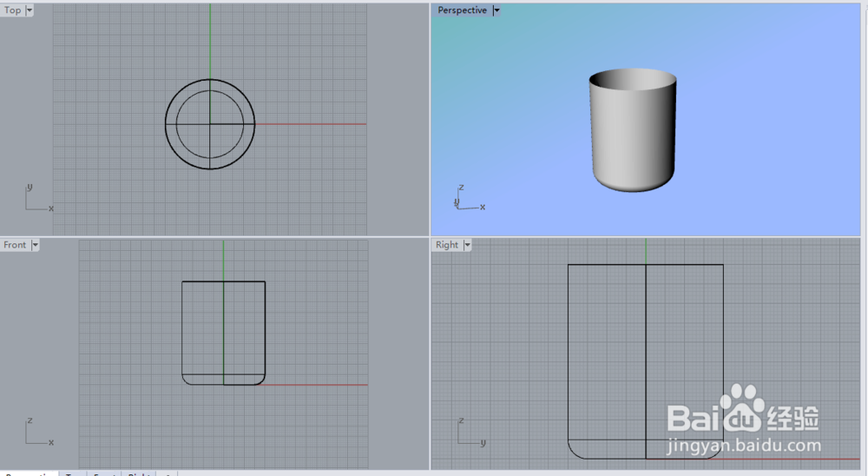Select the shaded cup in Perspective view
This screenshot has width=868, height=476.
(633, 130)
